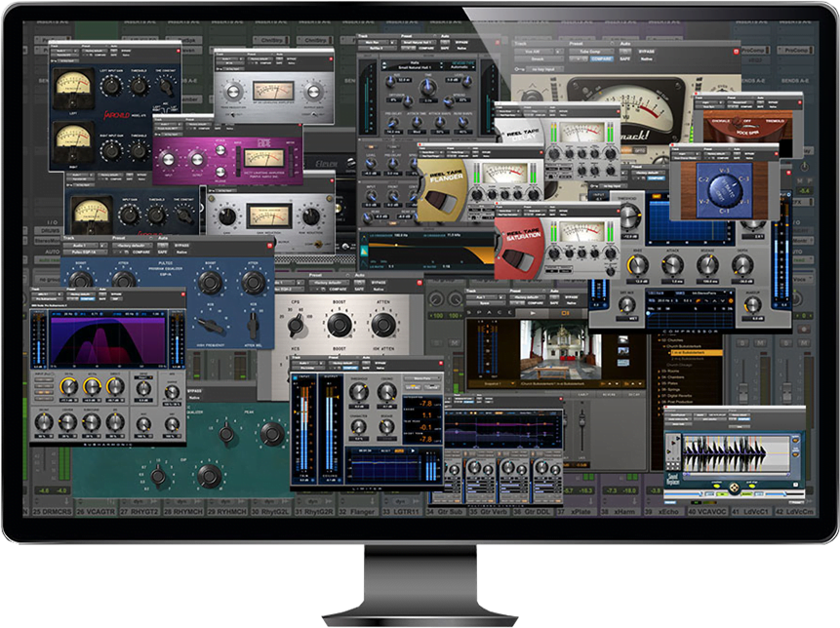Click COMPARE in the Pultec EQP-1A header
The height and width of the screenshot is (628, 840).
click(140, 252)
